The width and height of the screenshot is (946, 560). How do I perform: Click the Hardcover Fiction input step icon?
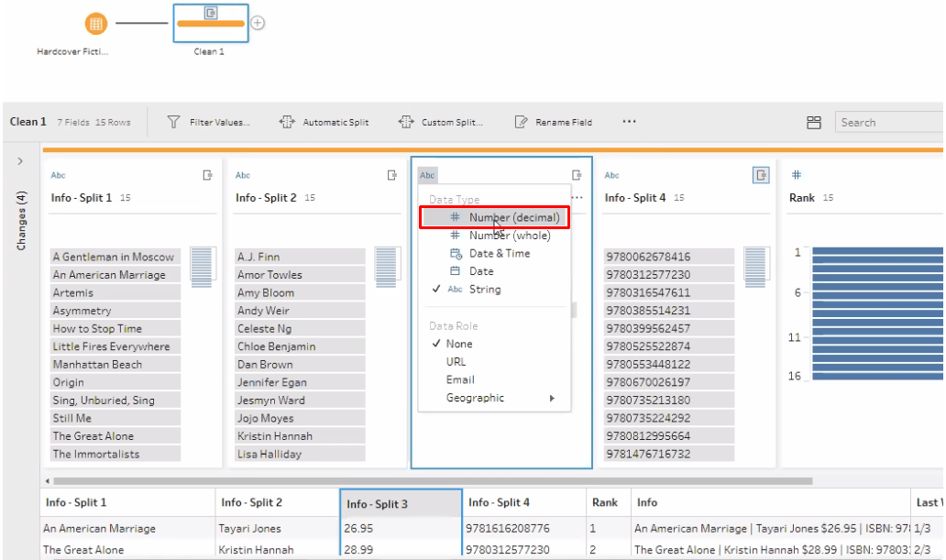coord(95,24)
